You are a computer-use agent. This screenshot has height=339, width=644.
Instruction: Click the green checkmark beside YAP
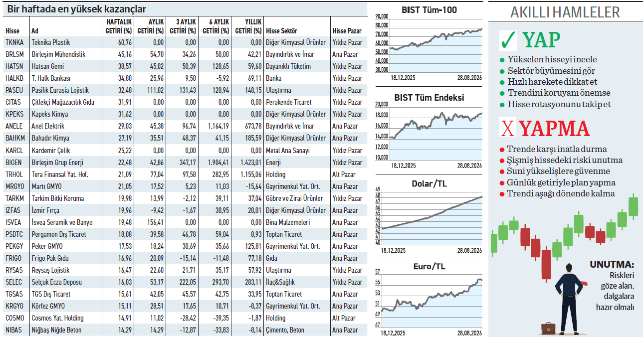tap(508, 40)
